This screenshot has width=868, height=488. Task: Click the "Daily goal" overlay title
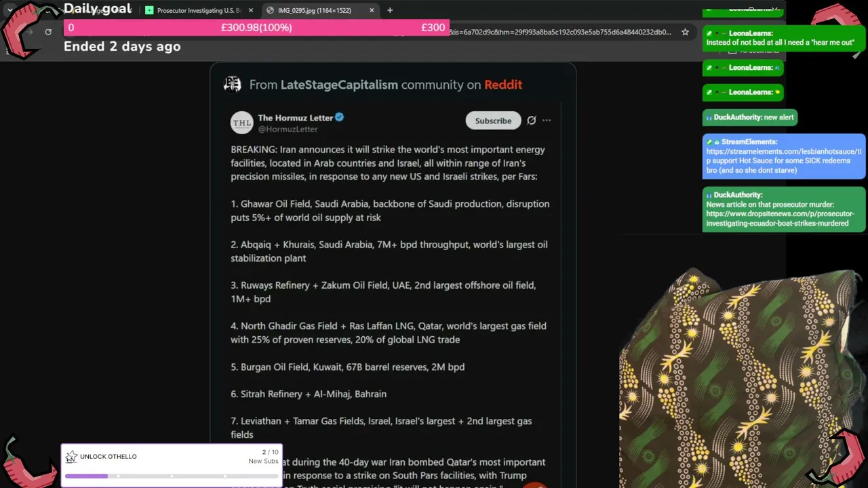98,9
